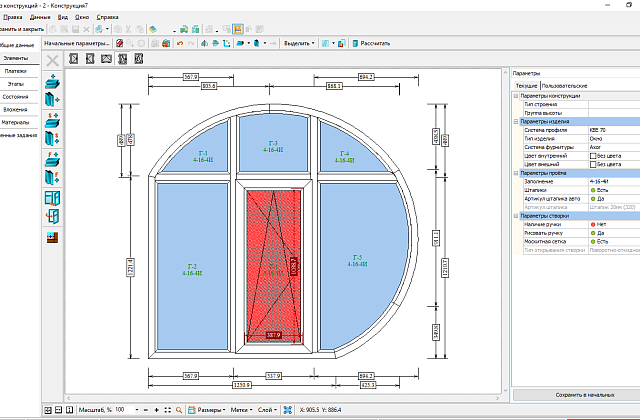
Task: Click the vertical impost F tool
Action: 52,178
